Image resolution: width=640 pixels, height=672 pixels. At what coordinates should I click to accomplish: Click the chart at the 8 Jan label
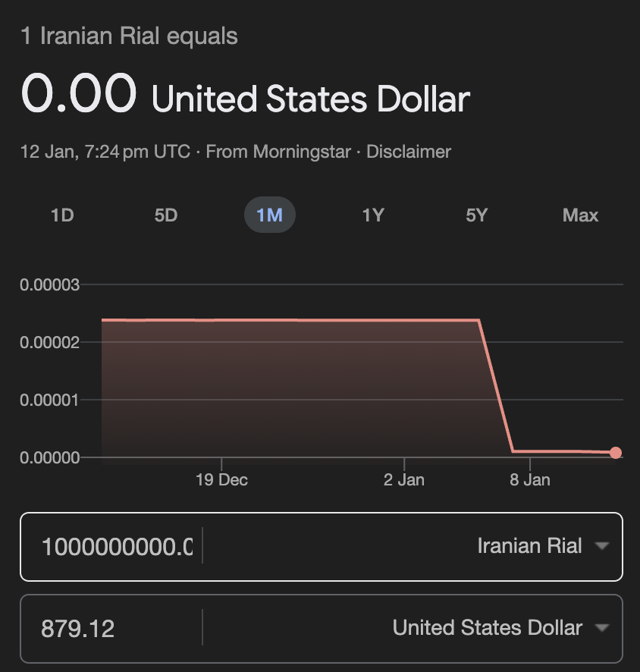click(x=530, y=479)
